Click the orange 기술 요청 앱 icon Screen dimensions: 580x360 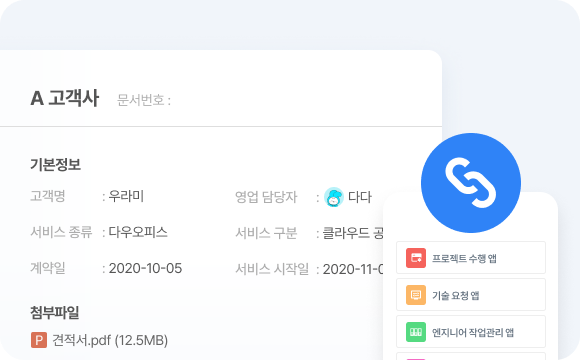coord(416,295)
